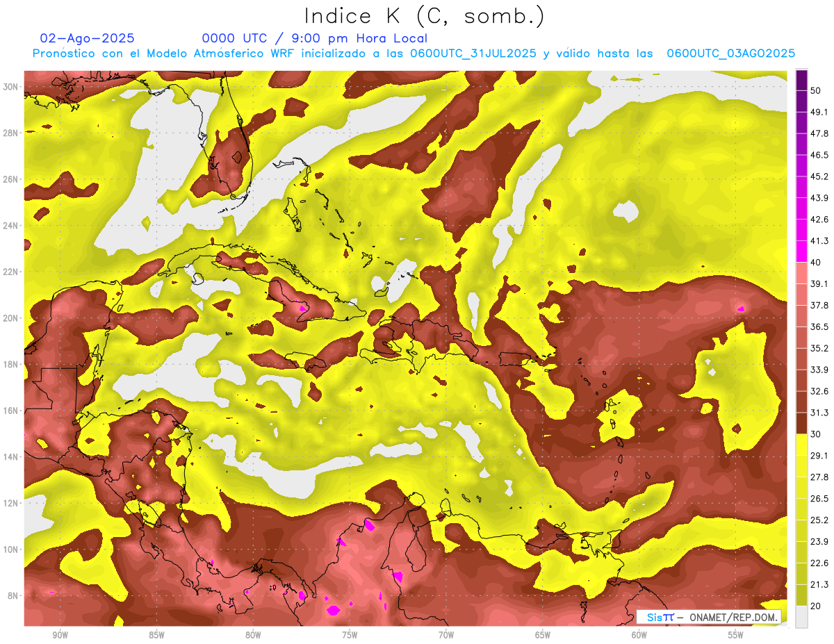Select legend value "39.1"

tap(819, 283)
